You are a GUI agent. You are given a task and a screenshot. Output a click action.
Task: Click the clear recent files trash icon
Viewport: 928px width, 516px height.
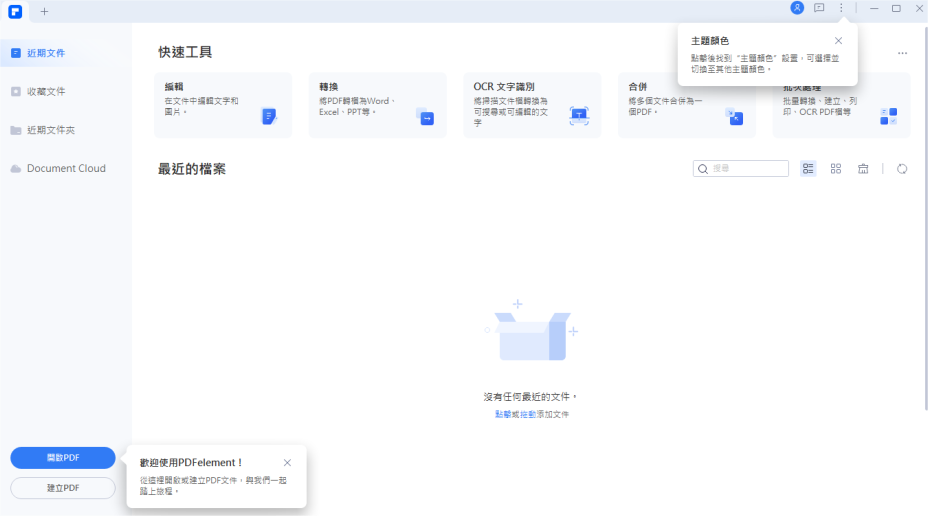pos(863,169)
